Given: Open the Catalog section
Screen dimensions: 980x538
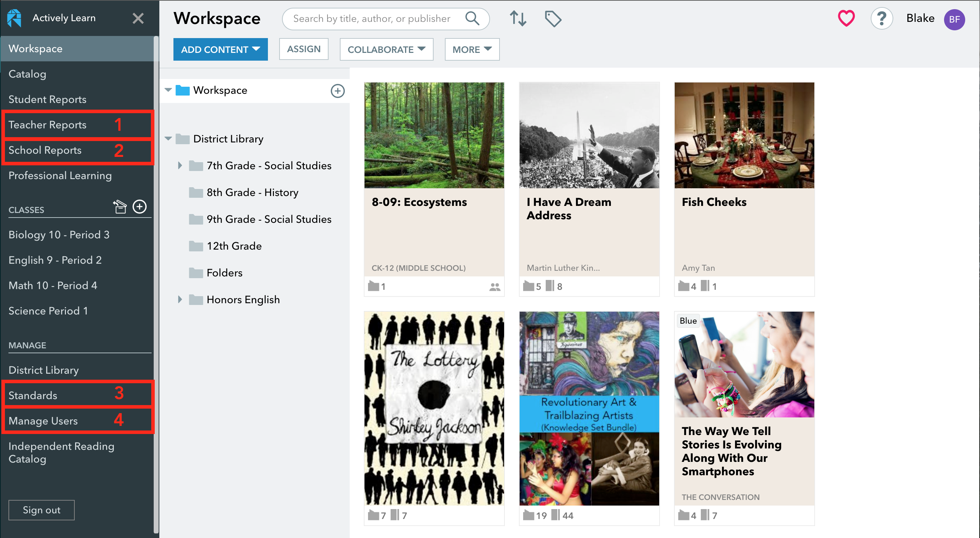Looking at the screenshot, I should click(x=27, y=74).
